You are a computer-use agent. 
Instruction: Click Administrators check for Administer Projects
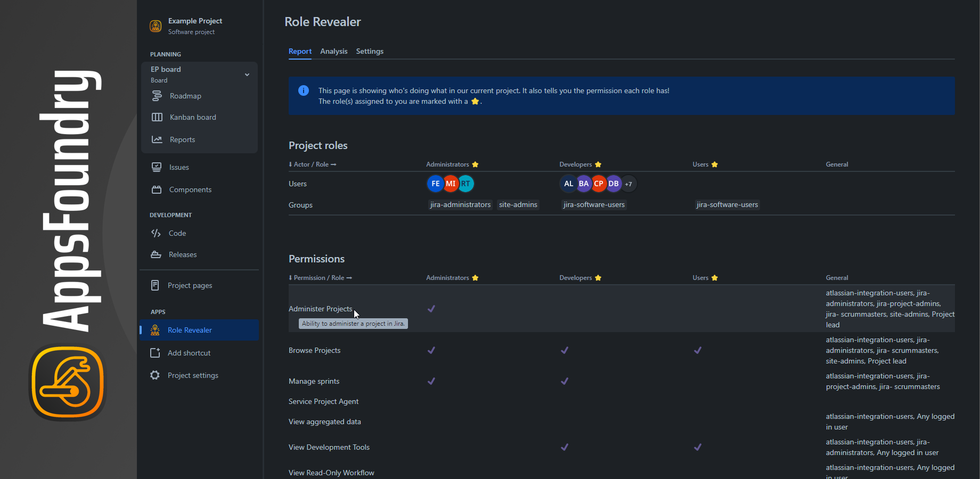pyautogui.click(x=431, y=309)
